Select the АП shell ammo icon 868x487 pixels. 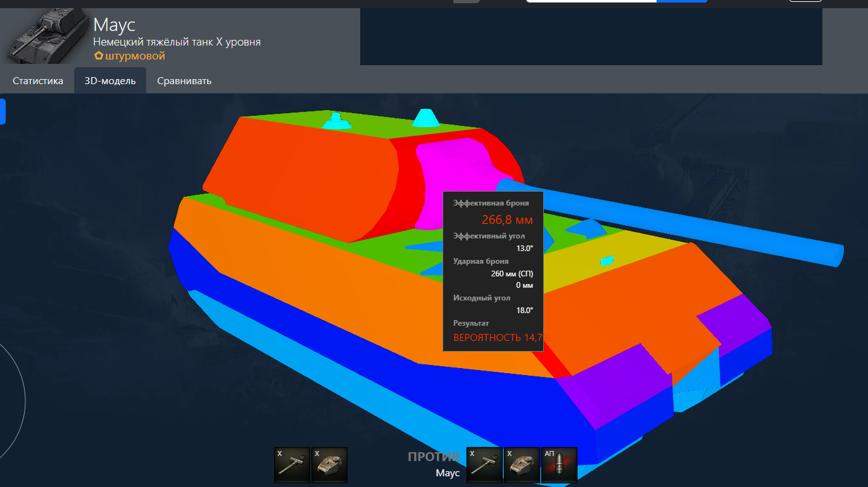pos(559,465)
